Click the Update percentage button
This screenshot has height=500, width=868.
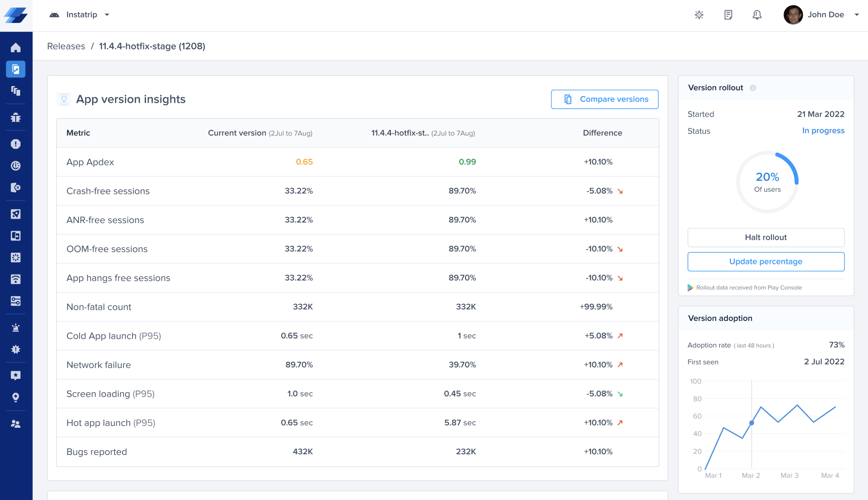[766, 262]
